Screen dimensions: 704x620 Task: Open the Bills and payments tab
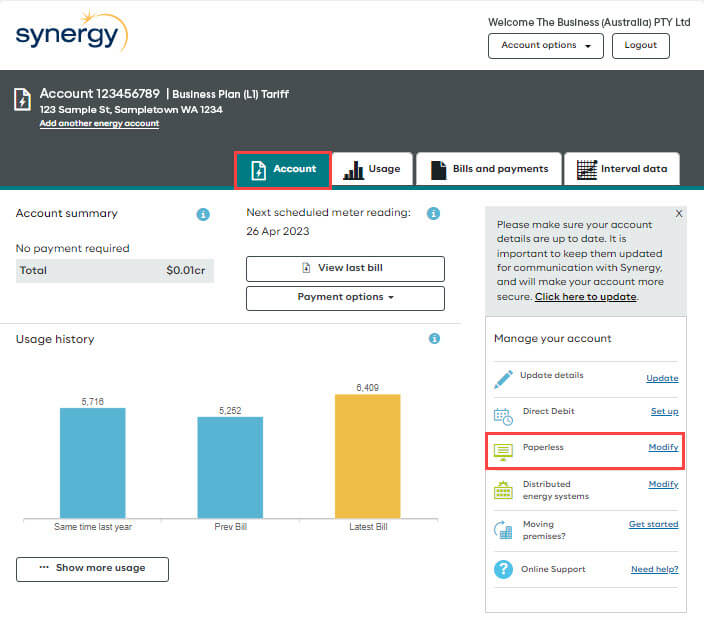(x=489, y=170)
